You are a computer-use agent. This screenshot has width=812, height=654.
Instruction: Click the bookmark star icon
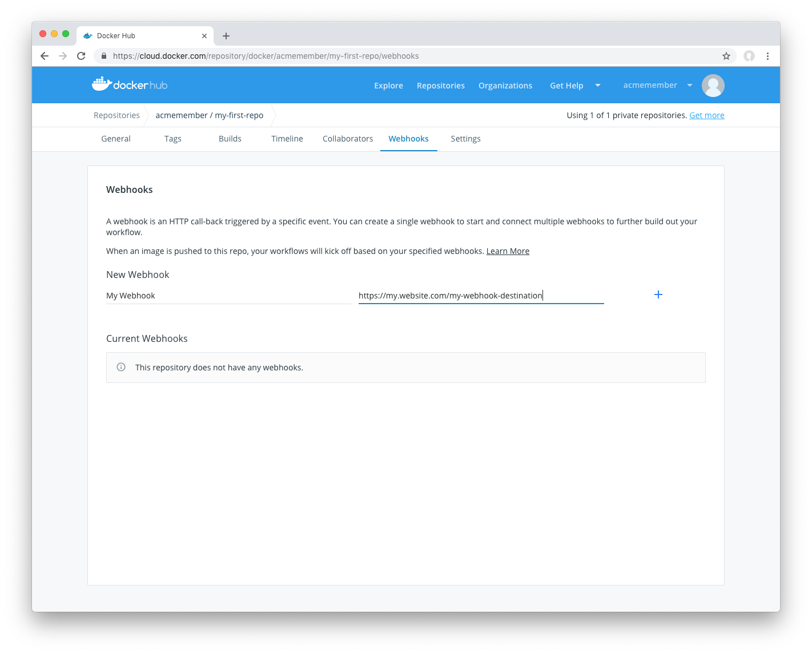[x=726, y=56]
